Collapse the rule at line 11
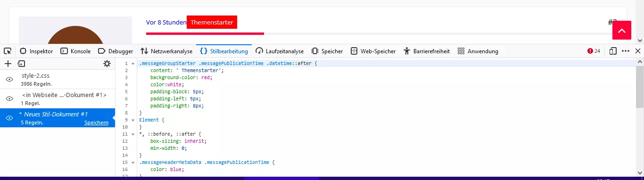Screen dimensions: 644x180 coord(133,134)
